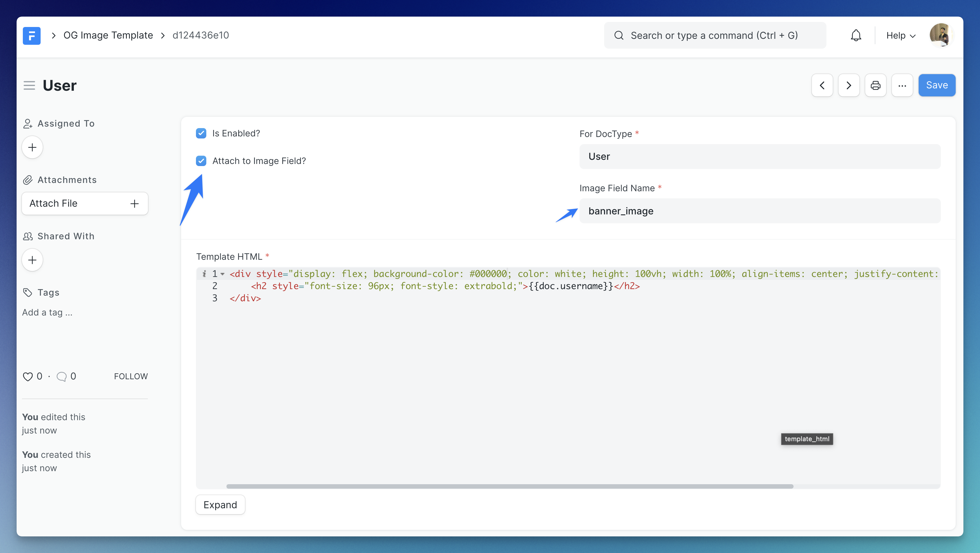Click the Save button
This screenshot has width=980, height=553.
click(937, 85)
